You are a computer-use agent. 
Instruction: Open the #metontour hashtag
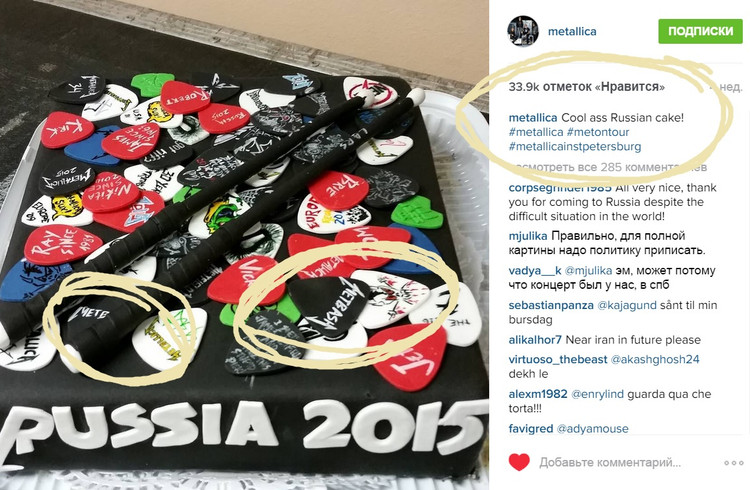[598, 132]
